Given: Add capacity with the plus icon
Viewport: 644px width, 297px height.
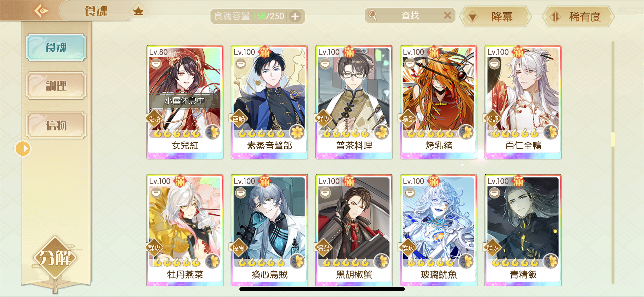Looking at the screenshot, I should click(295, 16).
